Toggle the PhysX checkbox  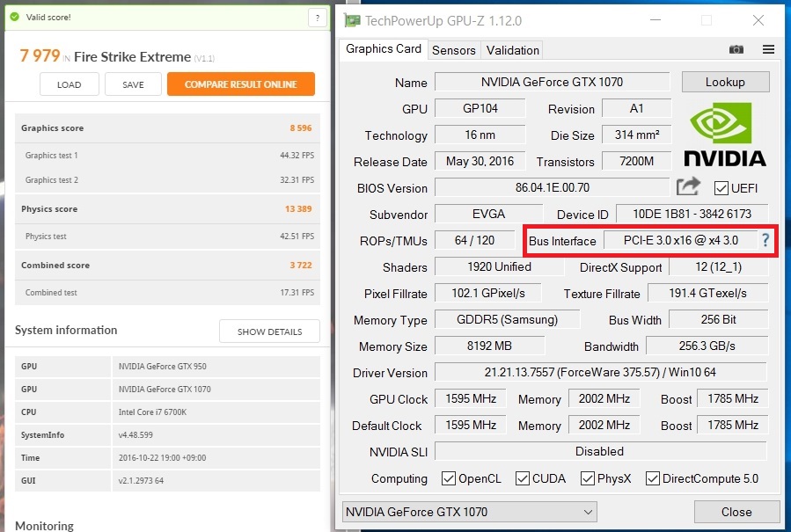click(587, 478)
